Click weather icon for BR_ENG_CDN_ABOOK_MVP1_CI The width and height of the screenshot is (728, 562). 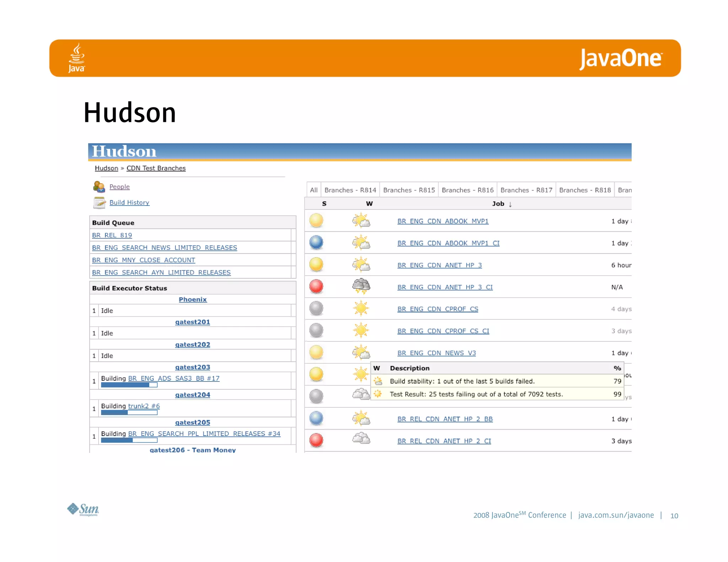[x=361, y=242]
